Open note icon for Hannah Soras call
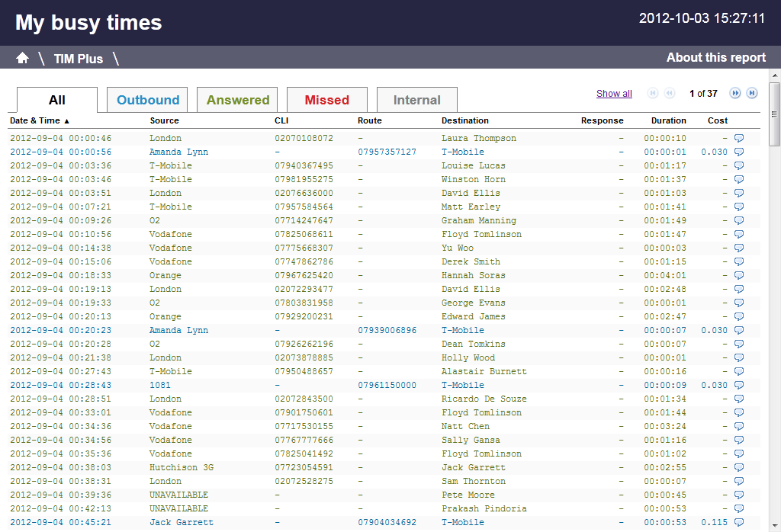The image size is (781, 532). [738, 276]
